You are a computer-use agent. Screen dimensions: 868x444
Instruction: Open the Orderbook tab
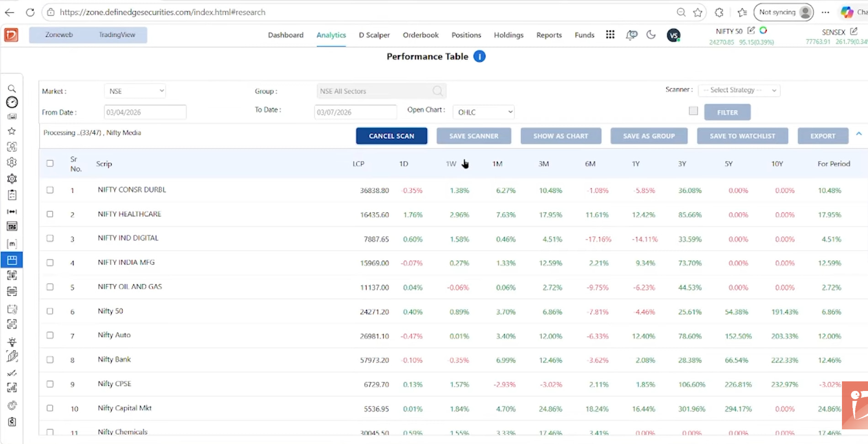coord(421,35)
